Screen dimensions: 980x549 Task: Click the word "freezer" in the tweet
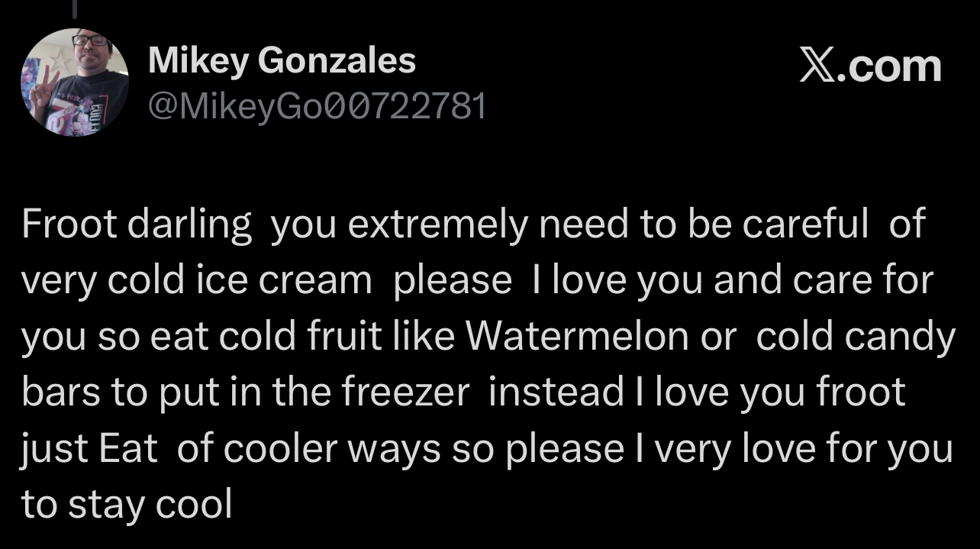point(405,392)
